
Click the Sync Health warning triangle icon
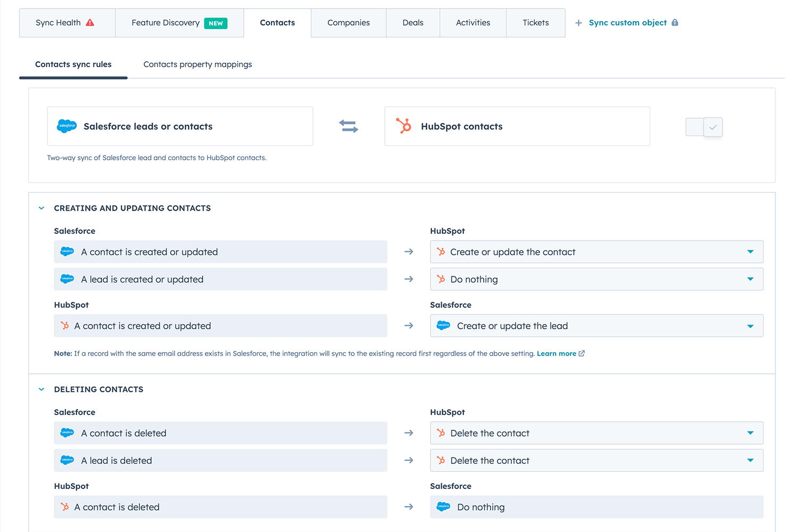[x=90, y=22]
